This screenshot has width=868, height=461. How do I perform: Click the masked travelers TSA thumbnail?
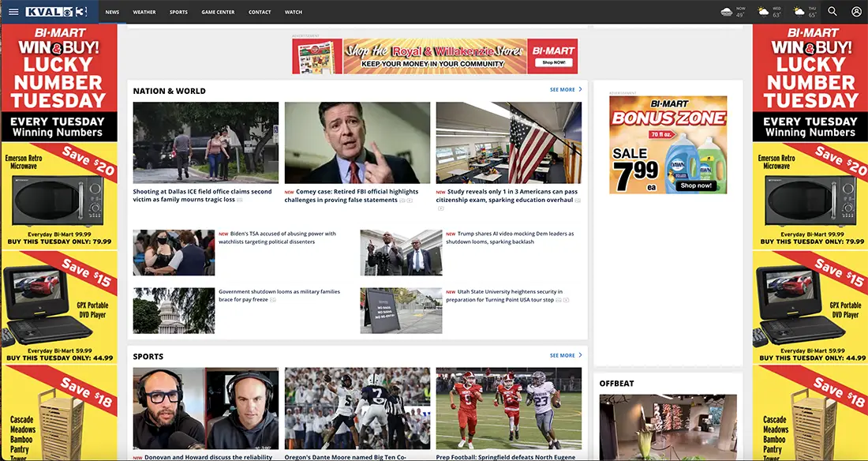pyautogui.click(x=174, y=253)
